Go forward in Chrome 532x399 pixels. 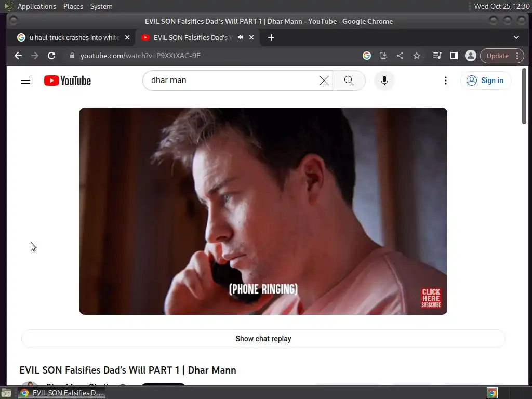coord(35,56)
